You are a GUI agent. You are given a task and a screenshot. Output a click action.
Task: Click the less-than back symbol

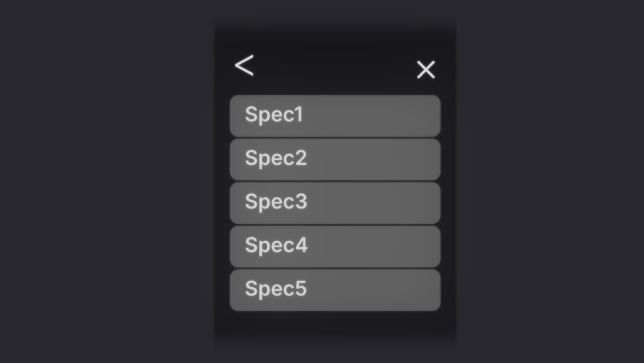[x=244, y=65]
